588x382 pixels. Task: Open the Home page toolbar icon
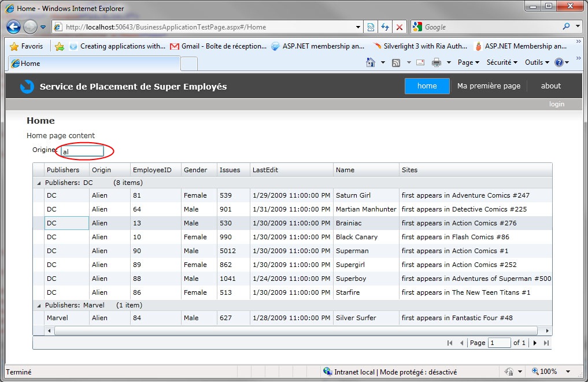pyautogui.click(x=371, y=62)
